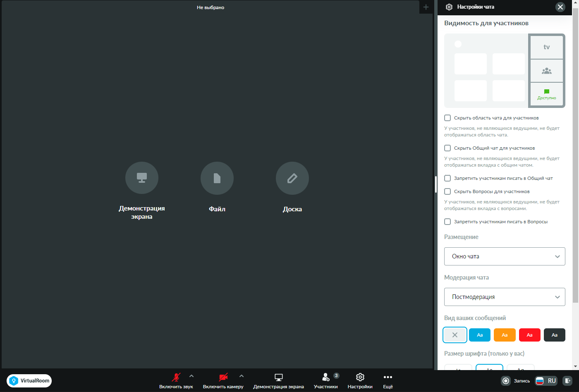Select the red Aa message style
Screen dimensions: 579x392
(x=530, y=335)
